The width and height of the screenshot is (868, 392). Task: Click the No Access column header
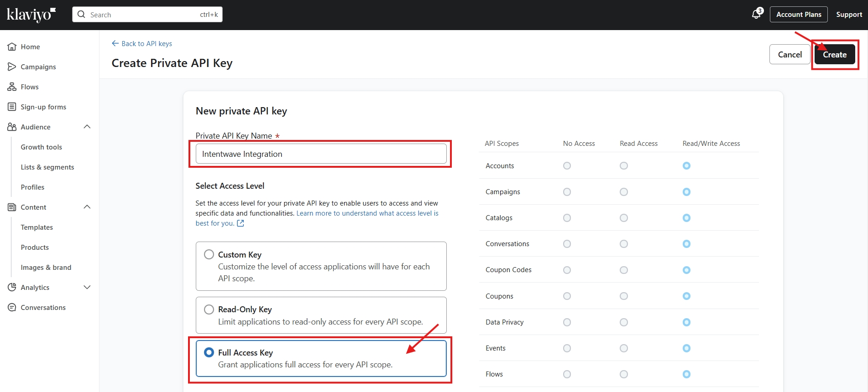click(579, 143)
